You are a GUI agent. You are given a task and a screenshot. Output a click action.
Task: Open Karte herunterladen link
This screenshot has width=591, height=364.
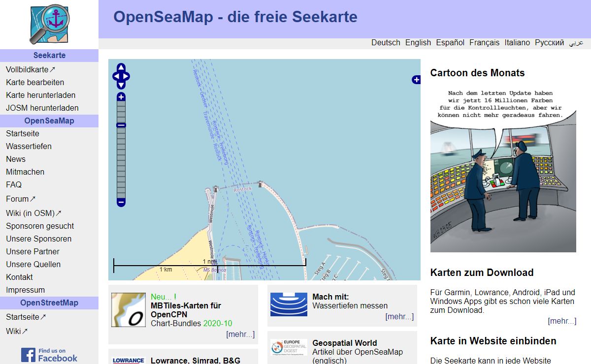40,95
